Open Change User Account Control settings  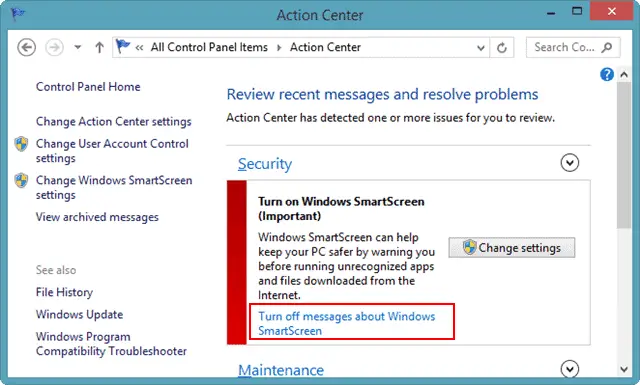[x=112, y=151]
